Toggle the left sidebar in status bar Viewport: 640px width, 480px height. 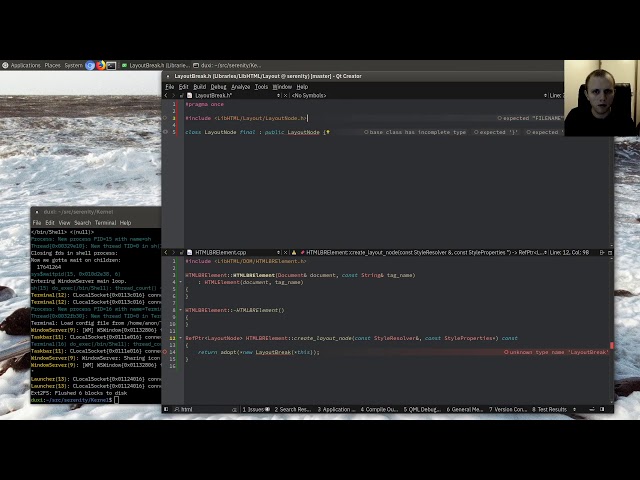(166, 409)
